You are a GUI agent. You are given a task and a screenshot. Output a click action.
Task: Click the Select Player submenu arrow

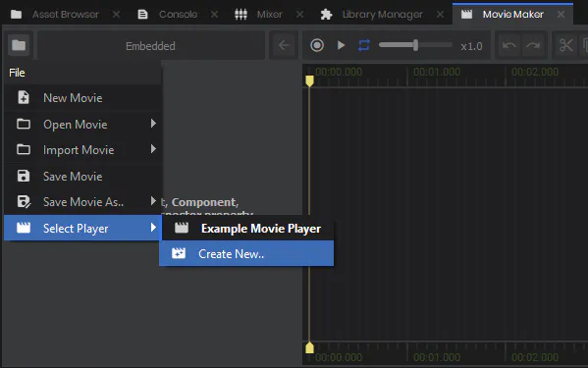click(x=153, y=227)
